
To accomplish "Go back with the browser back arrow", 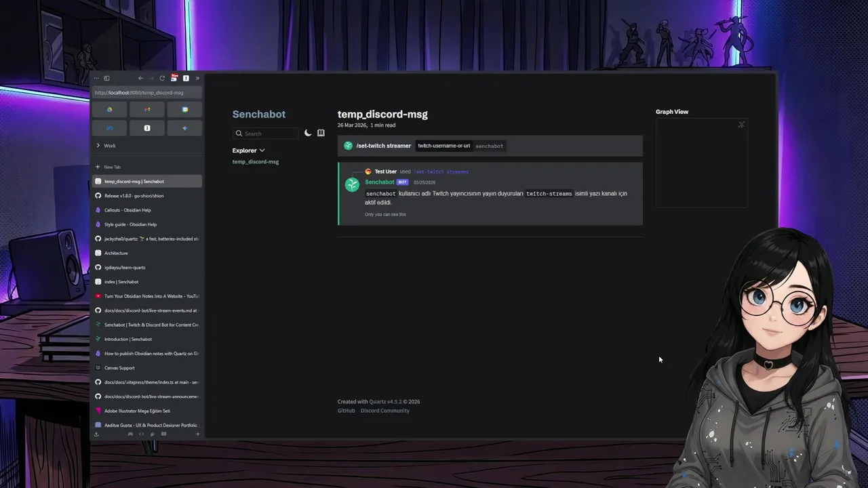I will [140, 79].
